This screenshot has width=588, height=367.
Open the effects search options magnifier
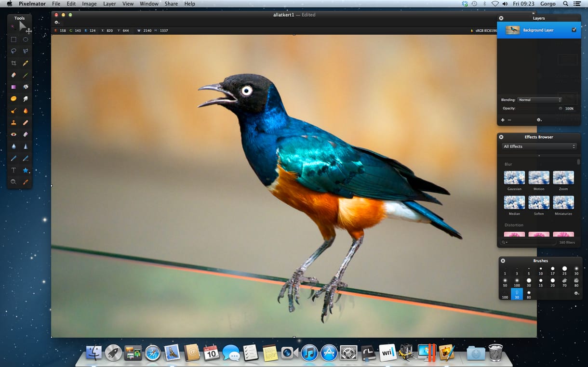[505, 242]
